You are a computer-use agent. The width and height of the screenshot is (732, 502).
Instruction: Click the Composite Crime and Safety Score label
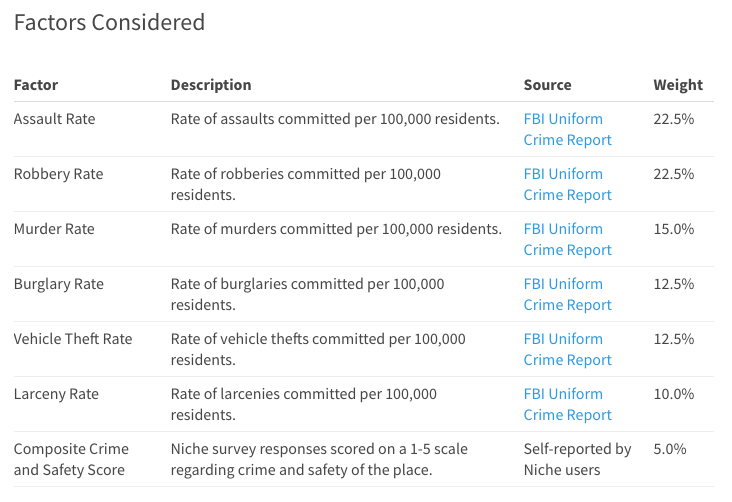(71, 459)
